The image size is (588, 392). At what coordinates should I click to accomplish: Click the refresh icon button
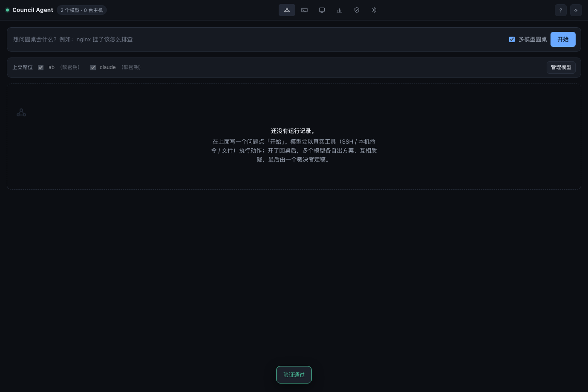576,10
